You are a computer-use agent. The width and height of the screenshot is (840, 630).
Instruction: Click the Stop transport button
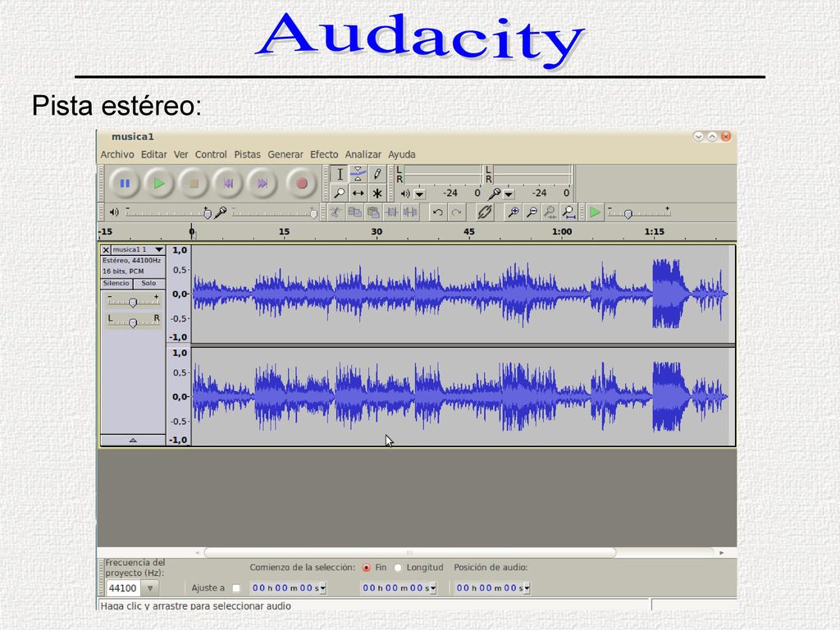pos(194,184)
